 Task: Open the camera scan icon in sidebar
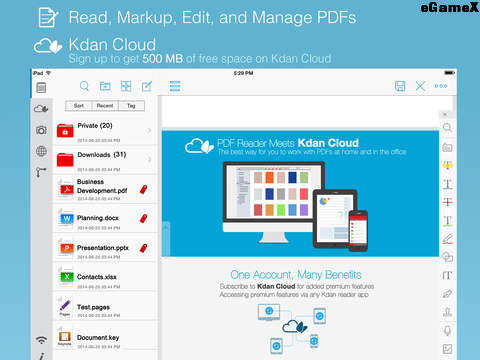pyautogui.click(x=41, y=130)
